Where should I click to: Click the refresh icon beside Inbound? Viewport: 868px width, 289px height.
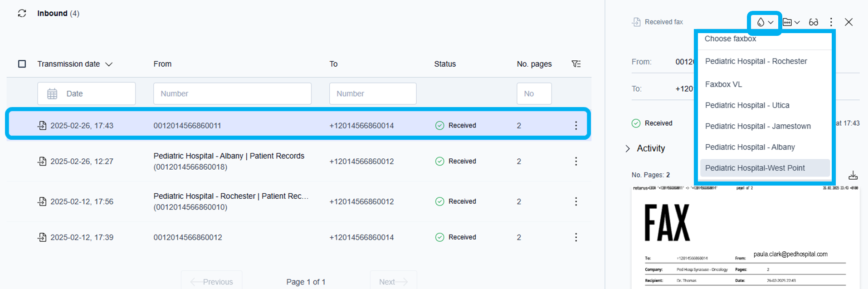pyautogui.click(x=22, y=13)
